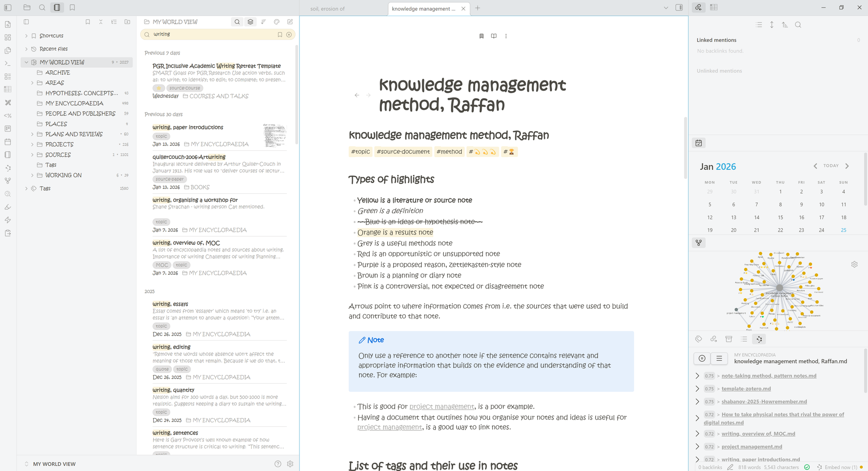Screen dimensions: 868x471
Task: Open the calendar panel icon
Action: [x=698, y=143]
